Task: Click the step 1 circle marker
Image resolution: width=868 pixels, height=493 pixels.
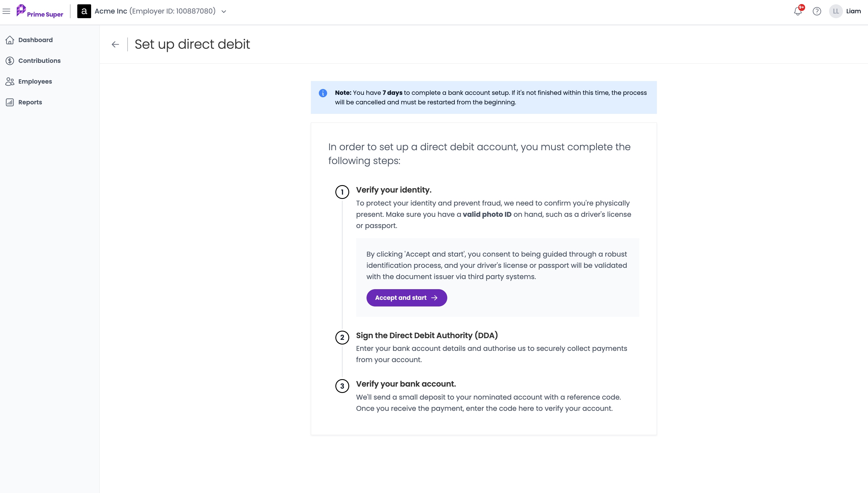Action: pyautogui.click(x=342, y=192)
